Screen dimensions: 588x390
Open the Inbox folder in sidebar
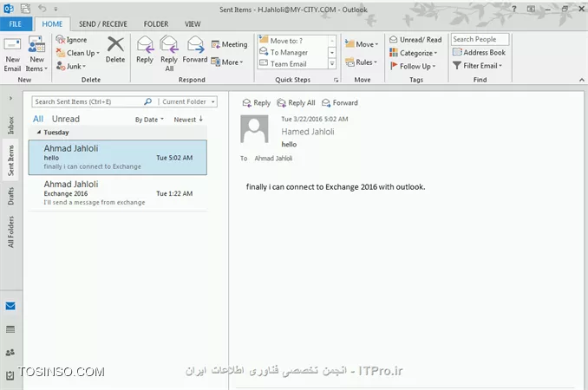point(11,125)
